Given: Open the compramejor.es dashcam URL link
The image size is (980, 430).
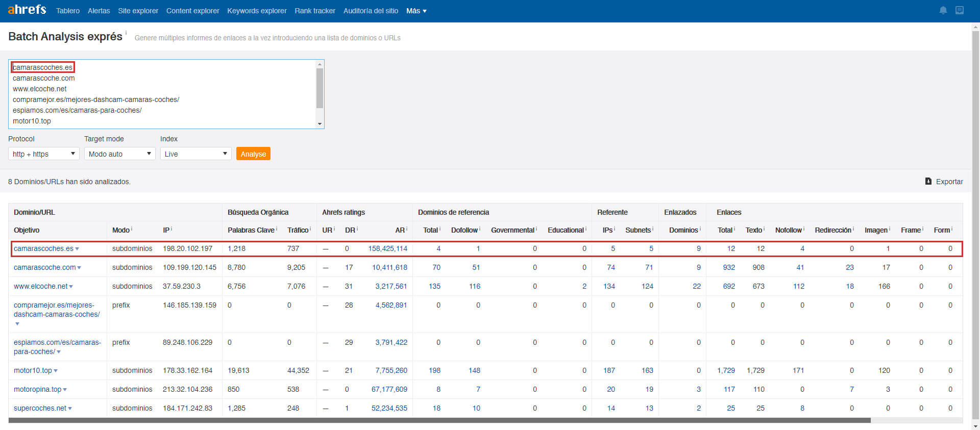Looking at the screenshot, I should pos(57,310).
